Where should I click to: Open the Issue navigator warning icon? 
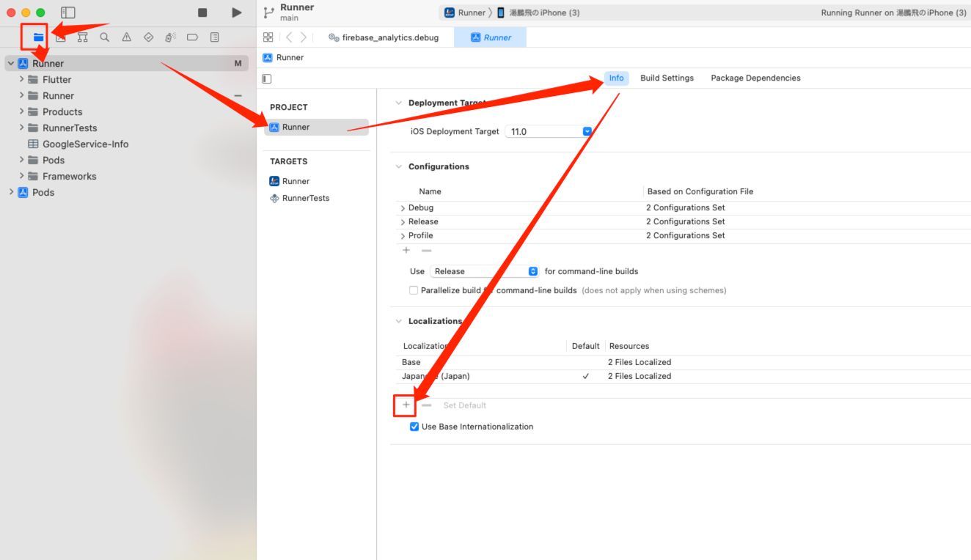126,37
